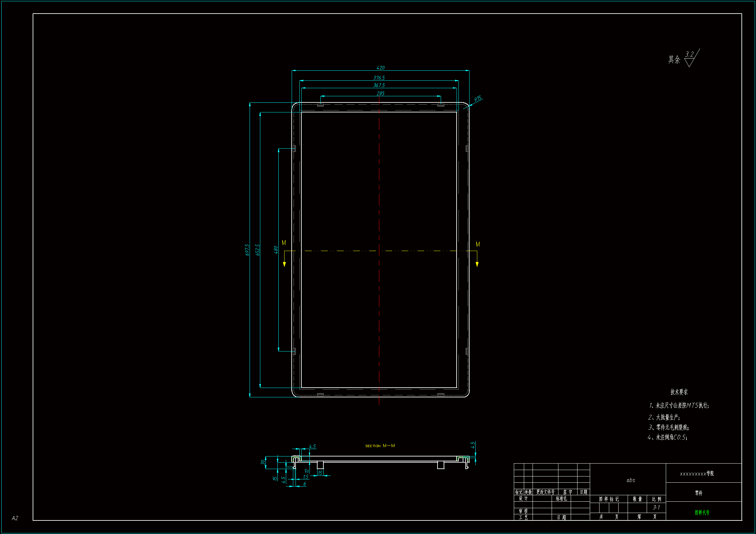Select the 30 height dimension in section view
The image size is (756, 534).
point(263,462)
